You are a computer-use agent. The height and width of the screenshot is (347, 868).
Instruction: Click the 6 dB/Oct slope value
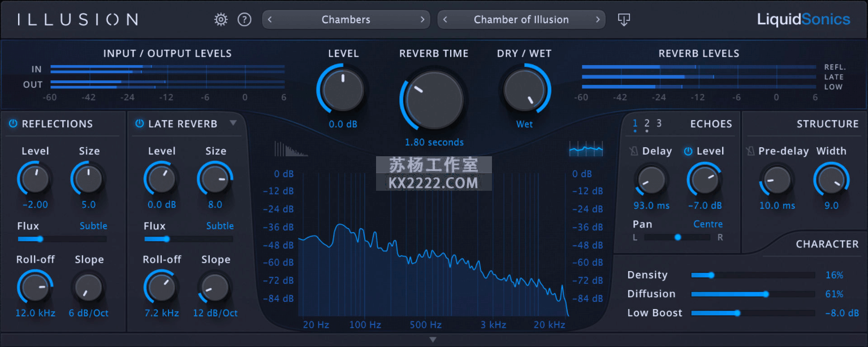pos(89,313)
